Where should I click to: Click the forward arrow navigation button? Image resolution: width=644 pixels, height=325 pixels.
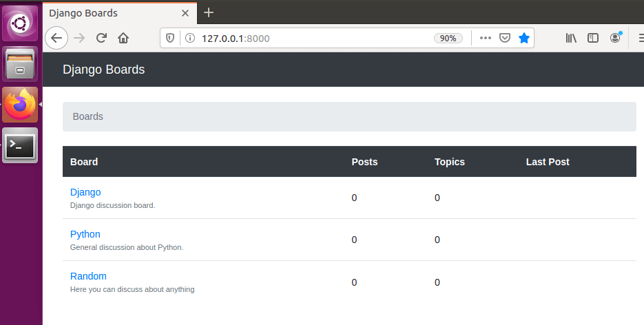click(79, 38)
